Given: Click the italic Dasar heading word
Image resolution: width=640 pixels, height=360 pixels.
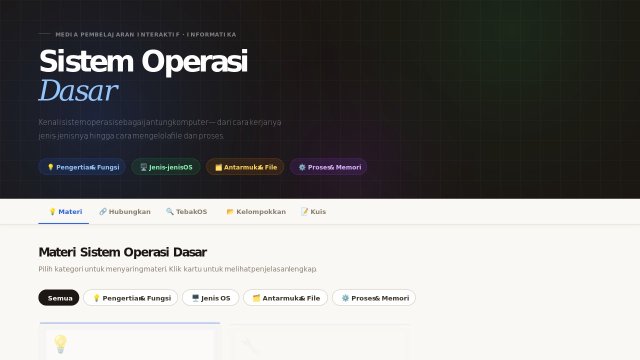Looking at the screenshot, I should [78, 91].
